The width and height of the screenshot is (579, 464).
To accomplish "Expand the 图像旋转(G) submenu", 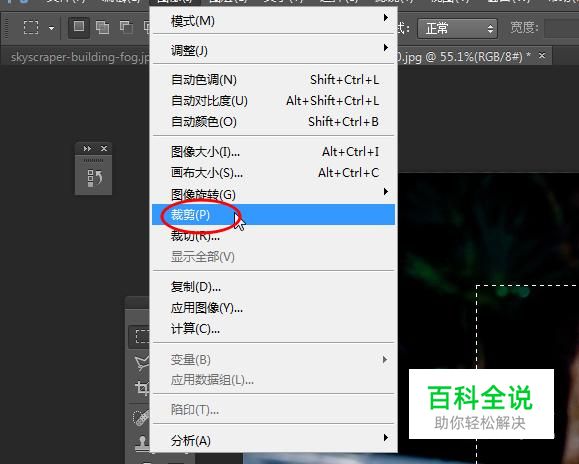I will click(x=274, y=193).
